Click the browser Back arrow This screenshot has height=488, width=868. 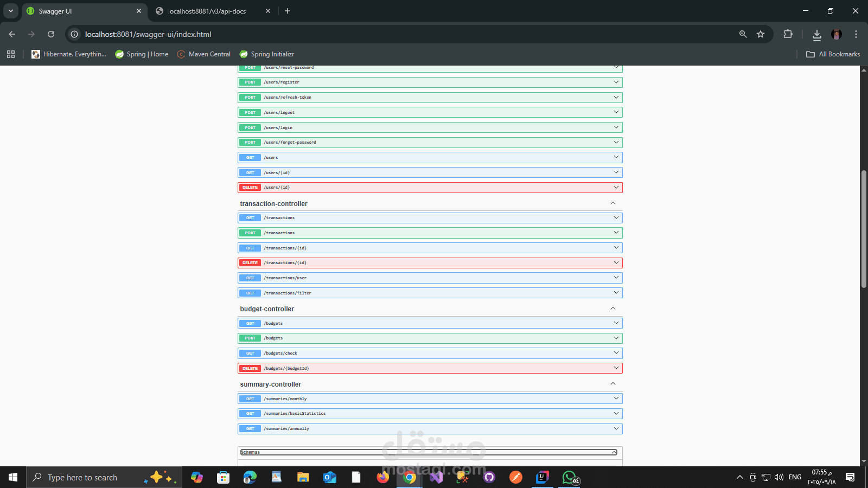[x=12, y=34]
